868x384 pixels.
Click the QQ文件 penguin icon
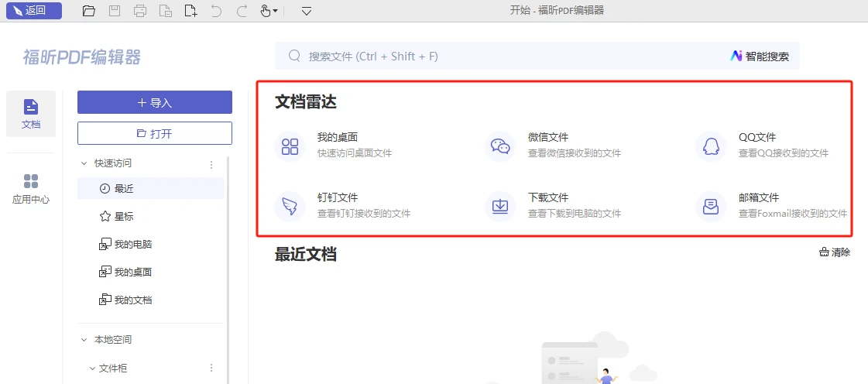pos(711,146)
